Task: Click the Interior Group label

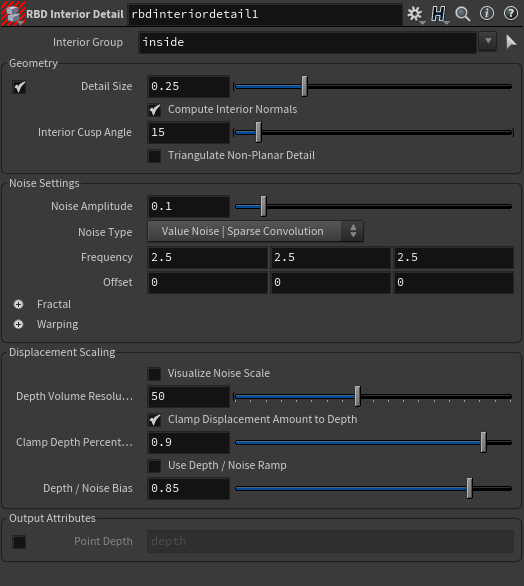Action: pyautogui.click(x=88, y=42)
